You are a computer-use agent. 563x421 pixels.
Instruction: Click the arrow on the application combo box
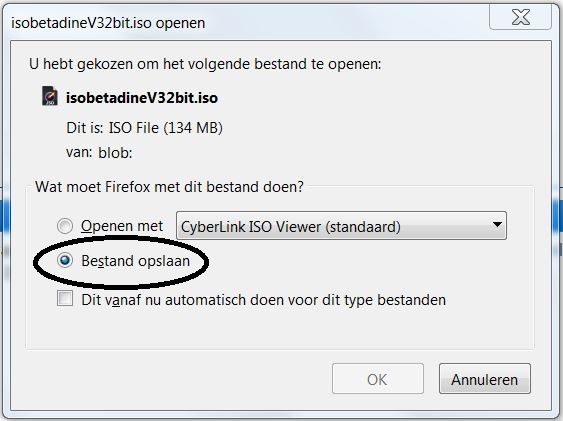pyautogui.click(x=497, y=225)
